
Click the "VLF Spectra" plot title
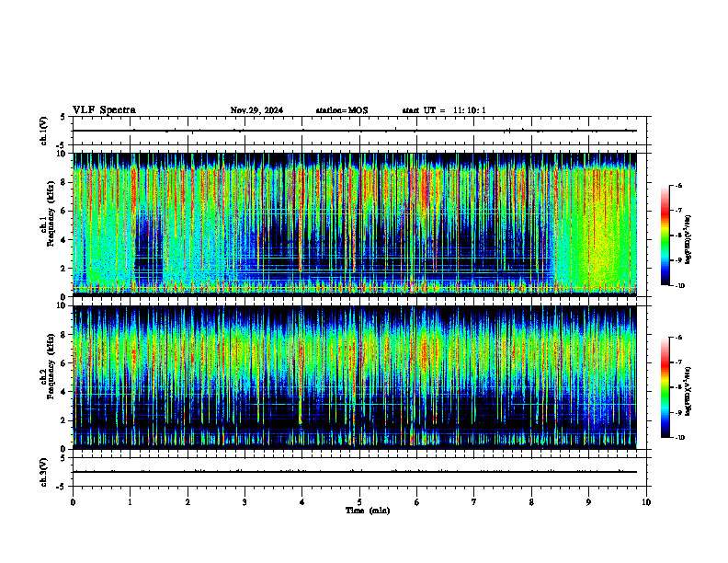(x=104, y=110)
